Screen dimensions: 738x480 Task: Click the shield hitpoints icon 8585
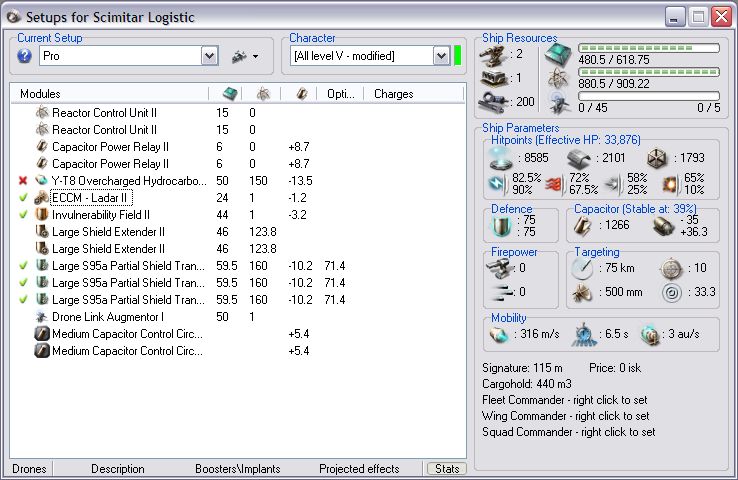click(x=500, y=158)
